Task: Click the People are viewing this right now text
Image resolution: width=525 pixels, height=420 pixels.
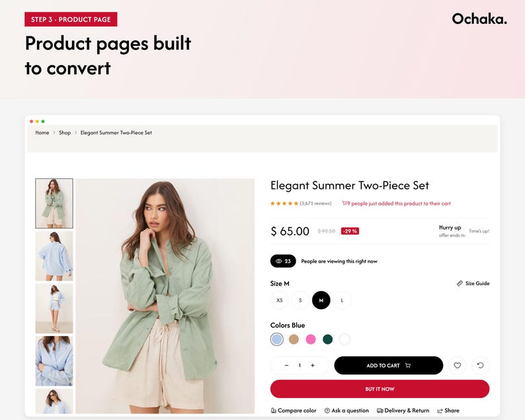Action: (339, 261)
